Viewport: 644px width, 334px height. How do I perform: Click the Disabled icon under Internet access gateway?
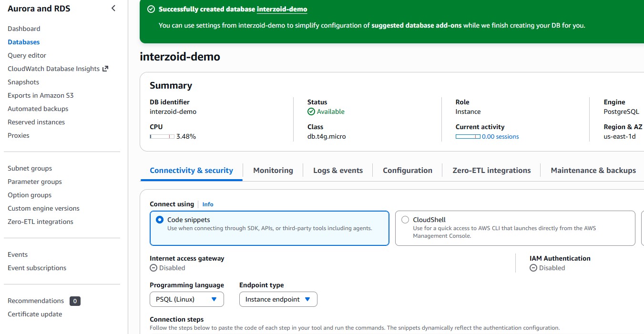click(x=153, y=268)
